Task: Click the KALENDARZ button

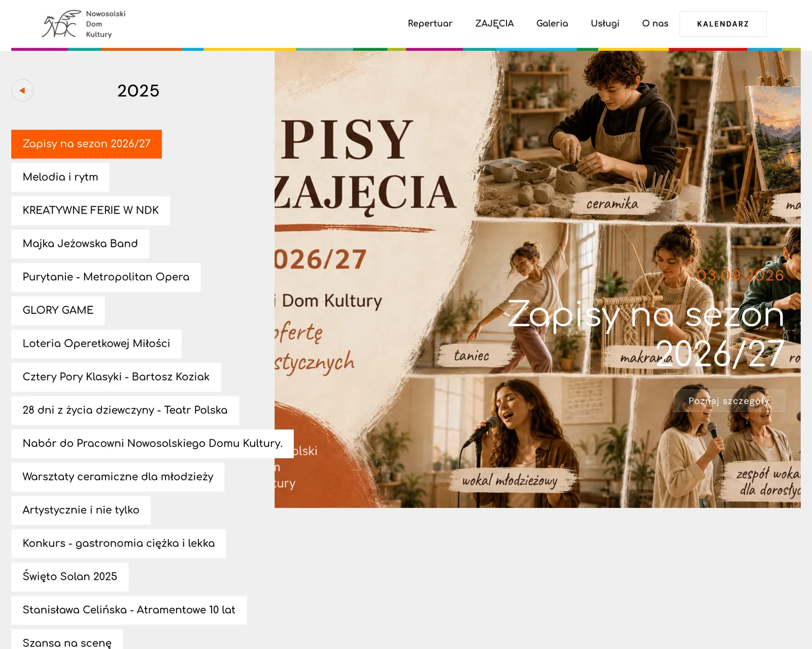Action: tap(723, 24)
